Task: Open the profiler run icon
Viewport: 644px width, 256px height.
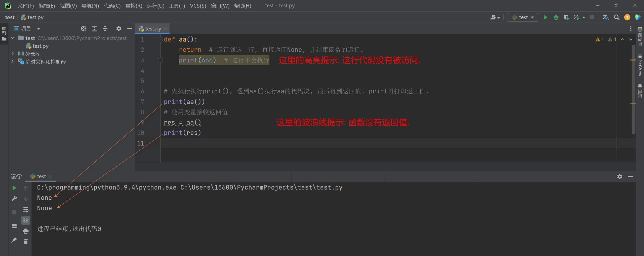Action: coord(576,17)
